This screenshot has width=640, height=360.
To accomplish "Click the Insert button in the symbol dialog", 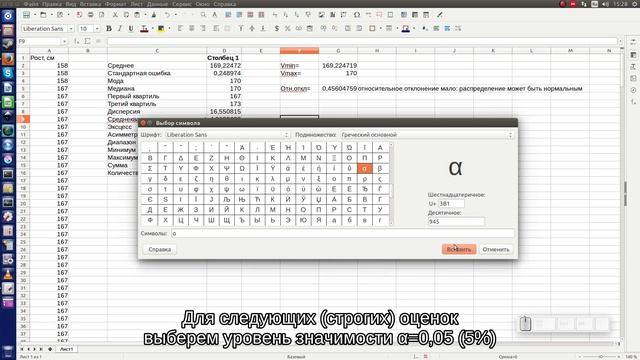I will [459, 249].
